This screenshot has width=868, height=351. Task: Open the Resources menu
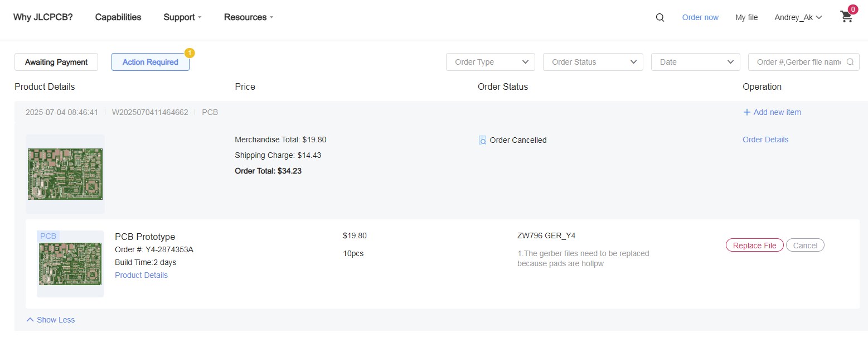(249, 17)
